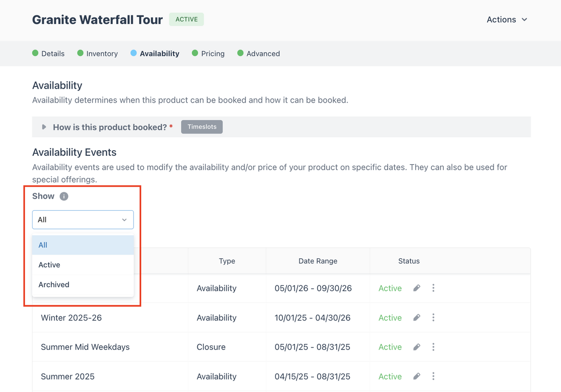
Task: Click the Active status link for Summer 2025
Action: click(390, 376)
